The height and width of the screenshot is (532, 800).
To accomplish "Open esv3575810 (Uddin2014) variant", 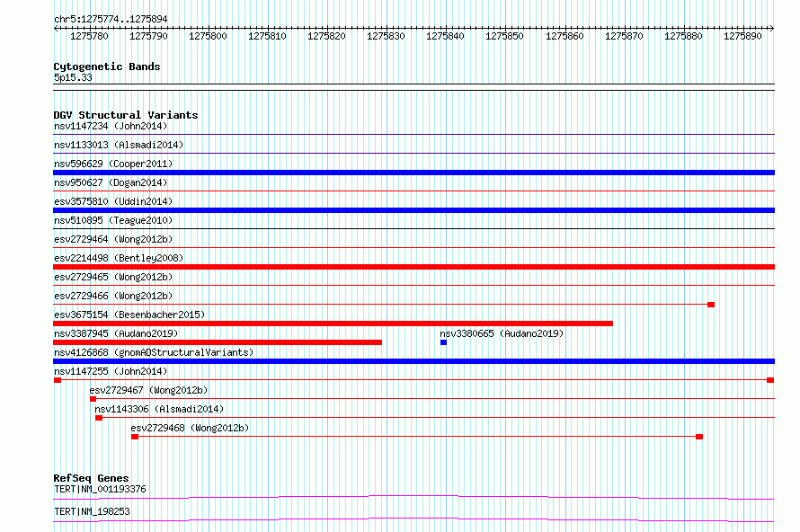I will click(113, 201).
